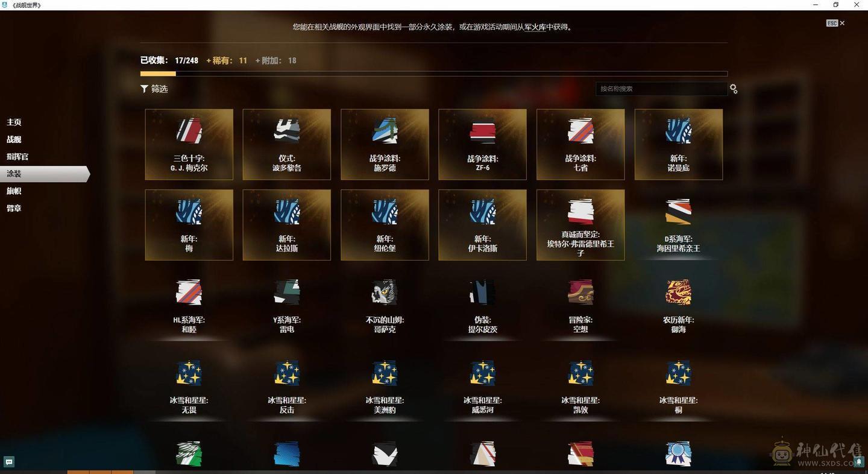Screen dimensions: 868x474
Task: Open the 冰雪和星星: 美洲豹 camouflage
Action: (x=385, y=387)
